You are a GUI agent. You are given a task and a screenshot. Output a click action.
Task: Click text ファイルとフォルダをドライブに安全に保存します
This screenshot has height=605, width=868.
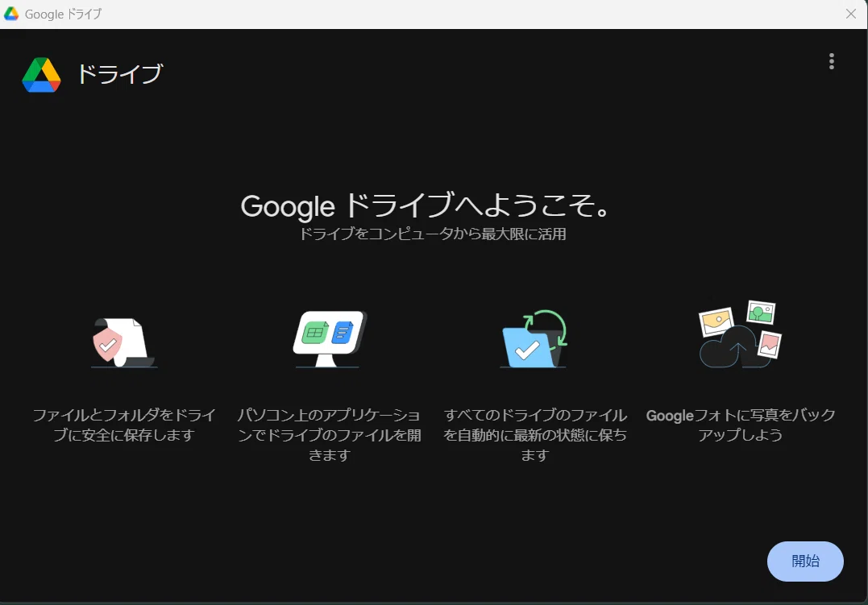point(124,425)
